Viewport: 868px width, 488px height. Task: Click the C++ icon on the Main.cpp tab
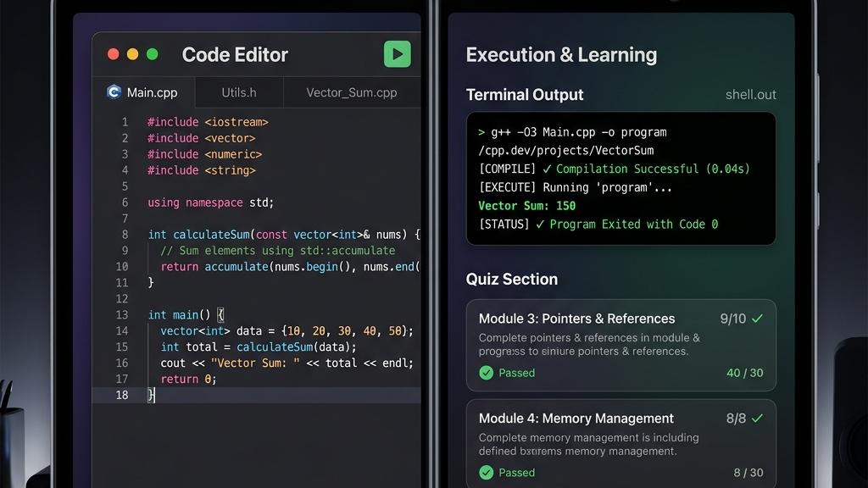[114, 91]
